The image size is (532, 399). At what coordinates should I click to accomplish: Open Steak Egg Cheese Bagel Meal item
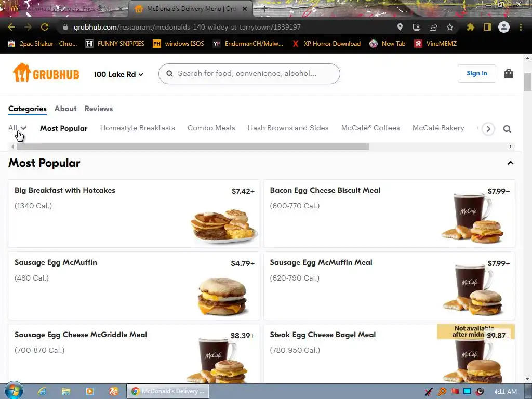389,354
